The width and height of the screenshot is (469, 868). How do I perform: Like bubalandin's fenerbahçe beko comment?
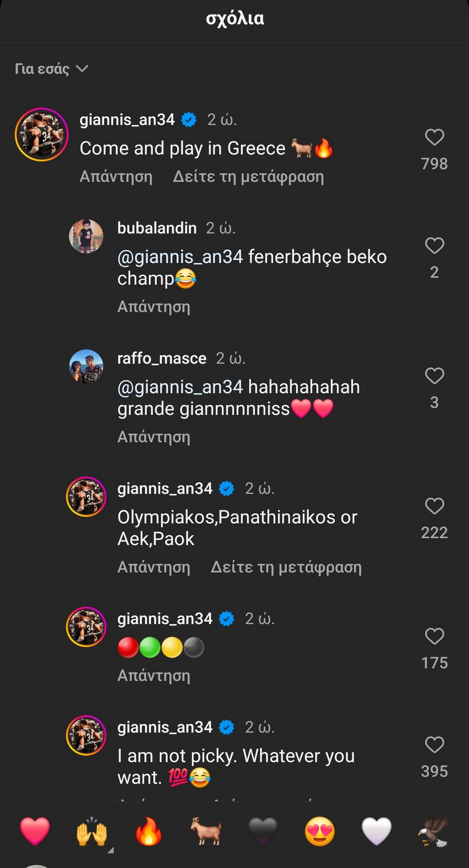434,246
